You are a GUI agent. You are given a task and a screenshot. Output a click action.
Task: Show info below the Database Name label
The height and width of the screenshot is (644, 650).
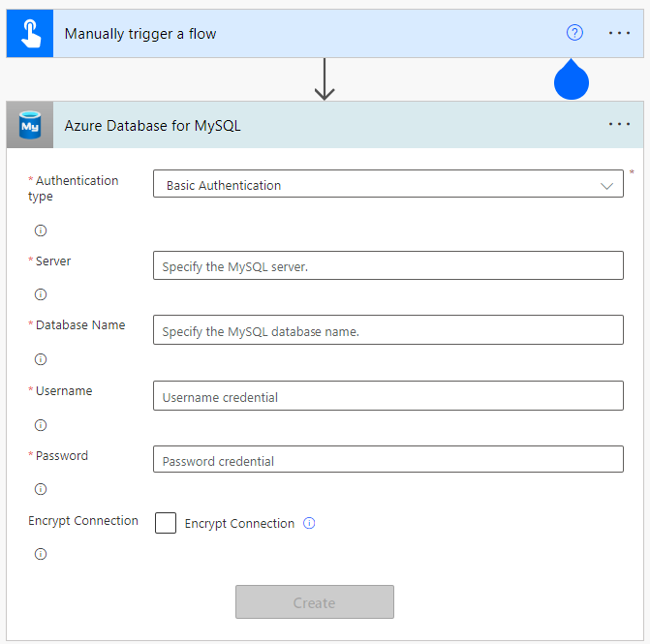click(41, 359)
